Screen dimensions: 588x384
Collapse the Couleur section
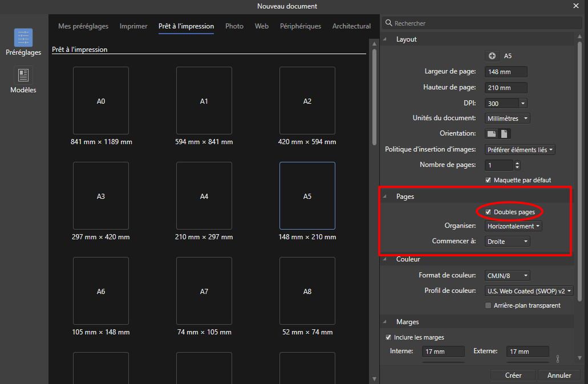point(385,259)
